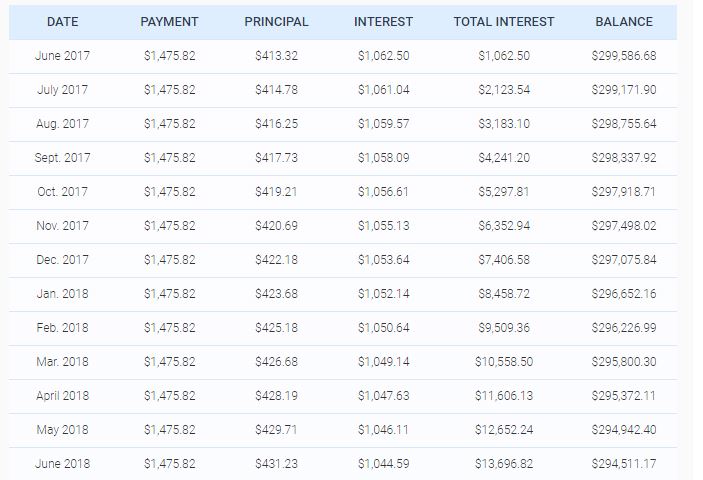Click the April 2018 date cell

[62, 396]
